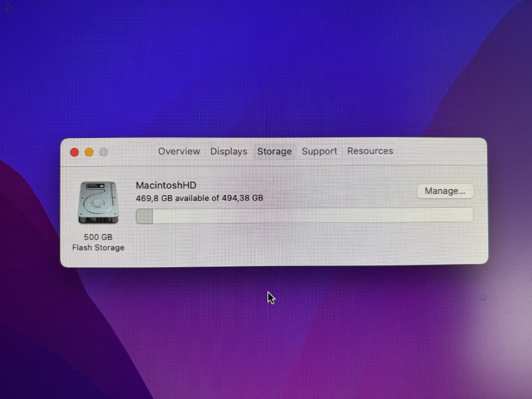Click the MacintoshHD drive icon
Viewport: 532px width, 399px height.
[x=98, y=203]
